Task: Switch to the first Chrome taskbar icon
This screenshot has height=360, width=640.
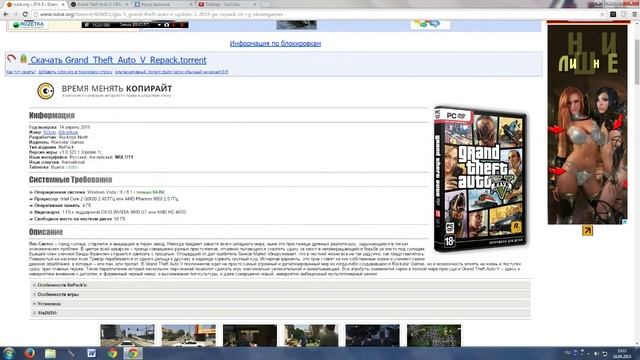Action: (x=112, y=353)
